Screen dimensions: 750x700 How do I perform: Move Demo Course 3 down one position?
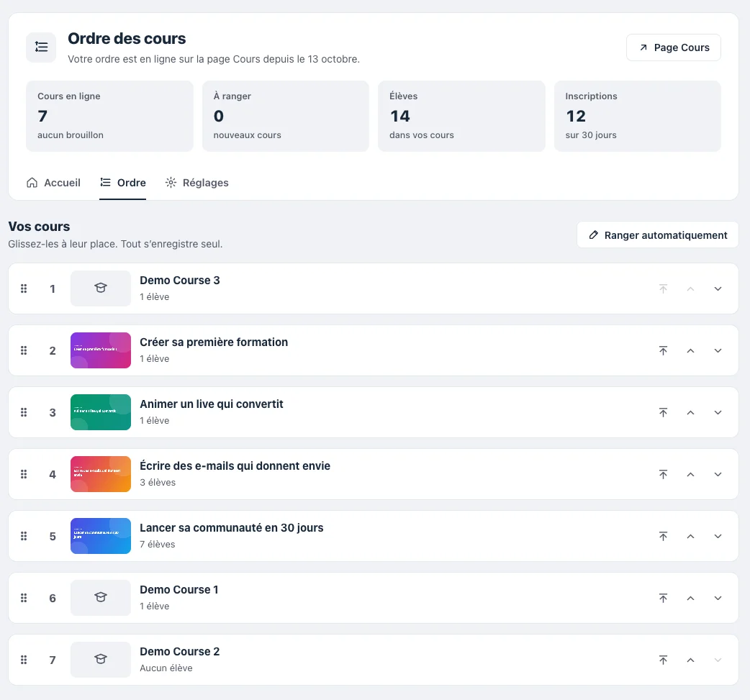point(718,288)
